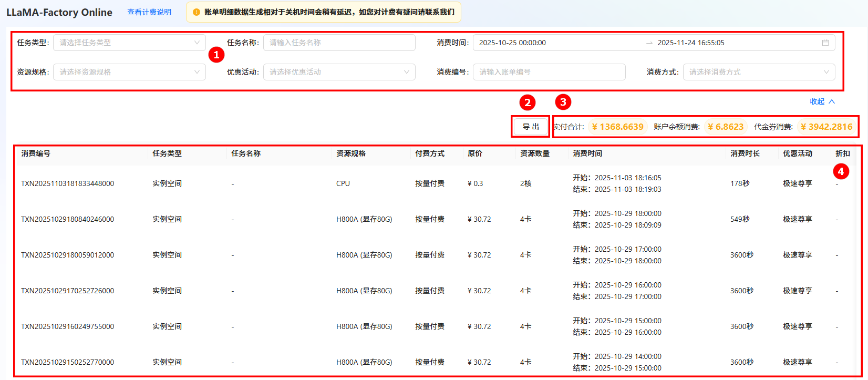868x380 pixels.
Task: Click 实付合计 amount ¥ 1368.6639
Action: tap(617, 127)
